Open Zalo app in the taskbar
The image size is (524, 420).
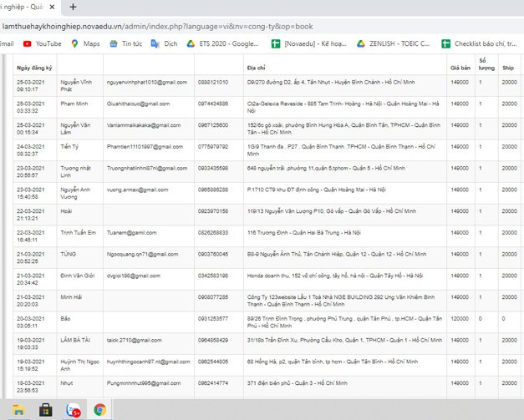[x=73, y=409]
